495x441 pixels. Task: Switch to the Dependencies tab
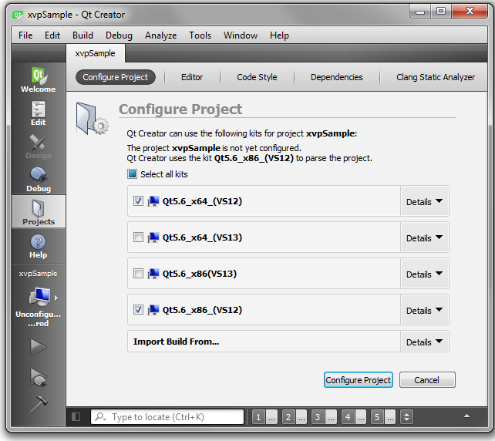[336, 77]
